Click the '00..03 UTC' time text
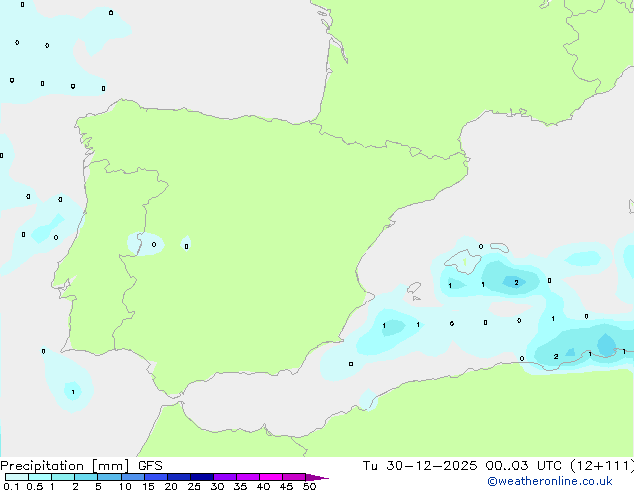 click(x=524, y=466)
